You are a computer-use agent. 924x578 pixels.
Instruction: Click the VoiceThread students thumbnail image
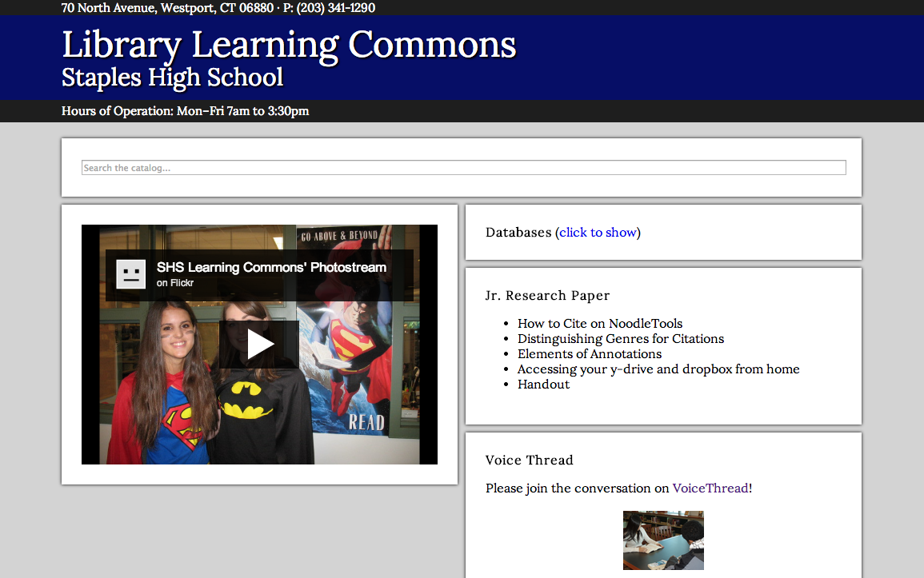pos(663,540)
